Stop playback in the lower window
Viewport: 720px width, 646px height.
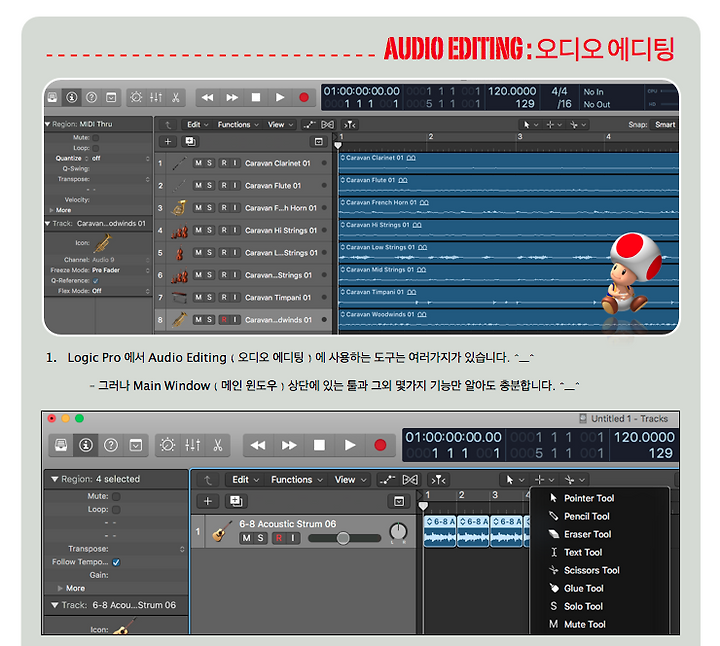(319, 445)
